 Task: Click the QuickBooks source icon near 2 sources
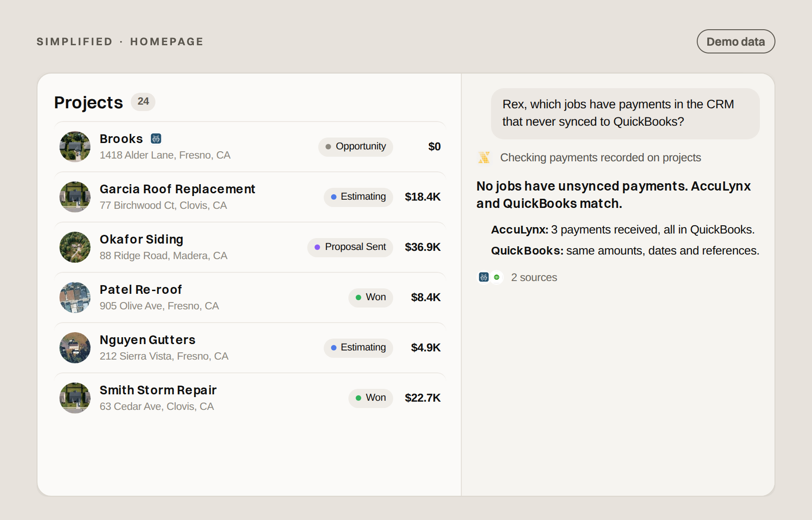click(497, 277)
